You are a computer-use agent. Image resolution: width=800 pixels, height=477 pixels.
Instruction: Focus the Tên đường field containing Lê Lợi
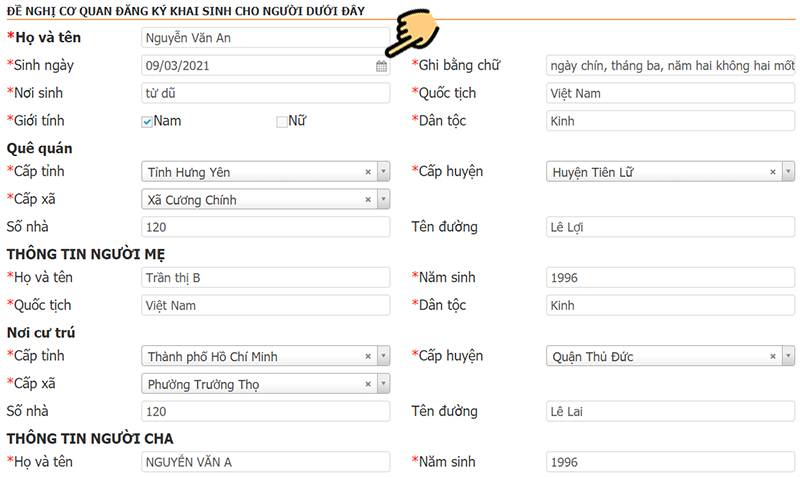[x=670, y=227]
